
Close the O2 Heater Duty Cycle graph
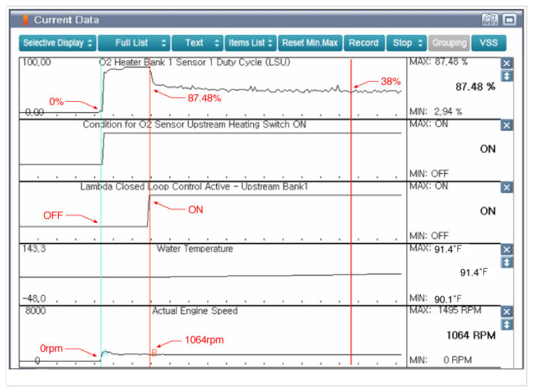tap(507, 63)
